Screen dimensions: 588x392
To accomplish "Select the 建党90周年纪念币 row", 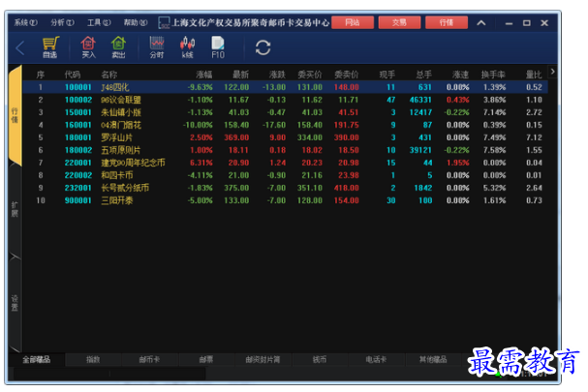I will [285, 163].
